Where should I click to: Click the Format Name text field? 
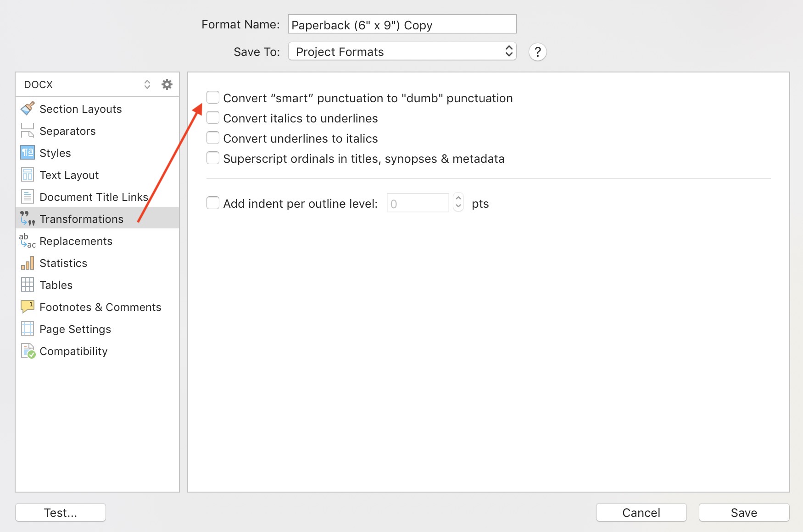coord(402,24)
